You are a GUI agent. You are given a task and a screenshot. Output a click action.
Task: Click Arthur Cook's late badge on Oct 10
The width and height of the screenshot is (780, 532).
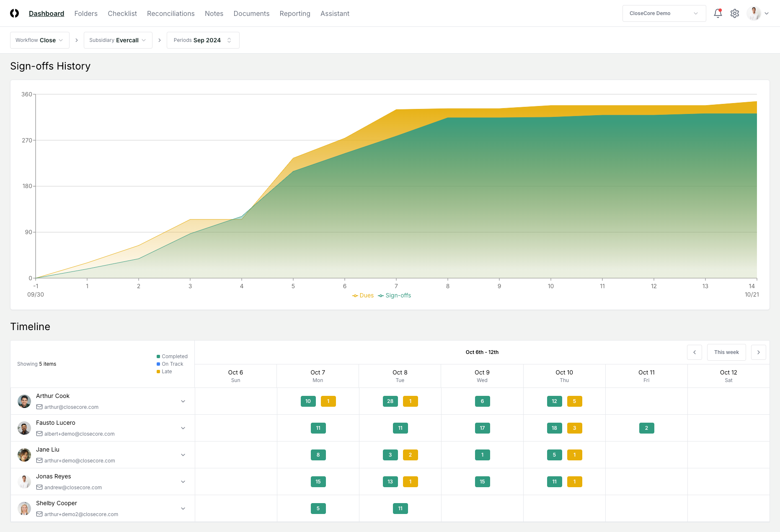click(x=574, y=401)
